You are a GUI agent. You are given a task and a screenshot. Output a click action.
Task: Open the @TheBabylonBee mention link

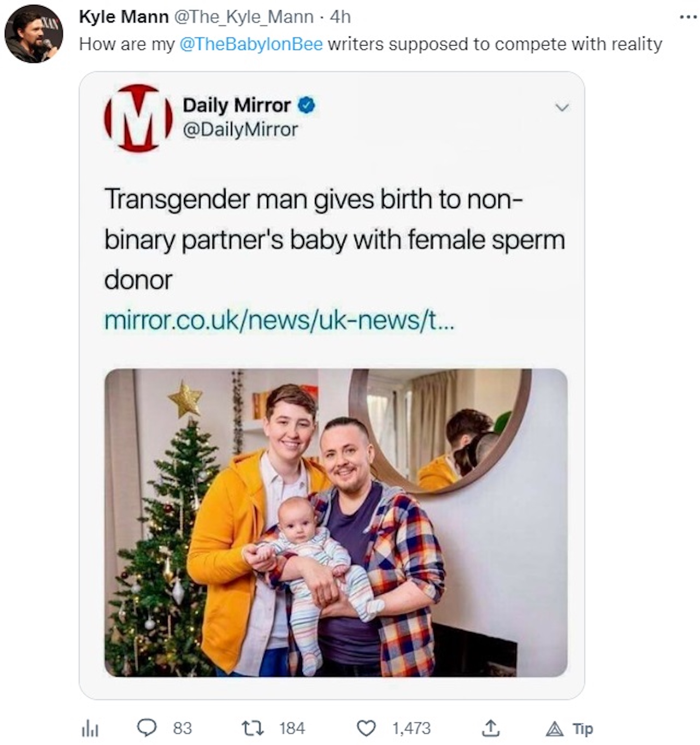(251, 44)
